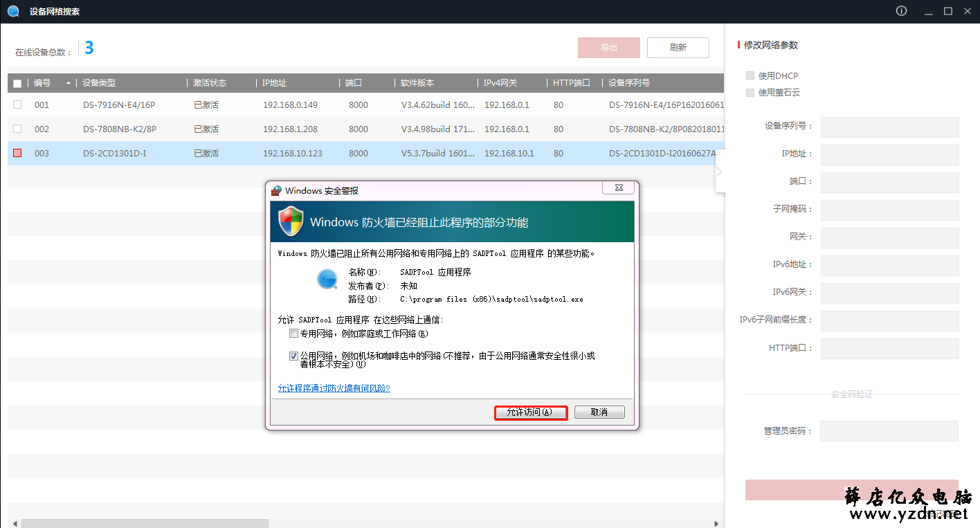Click the 设备序列号 input field
The image size is (980, 528).
(890, 127)
